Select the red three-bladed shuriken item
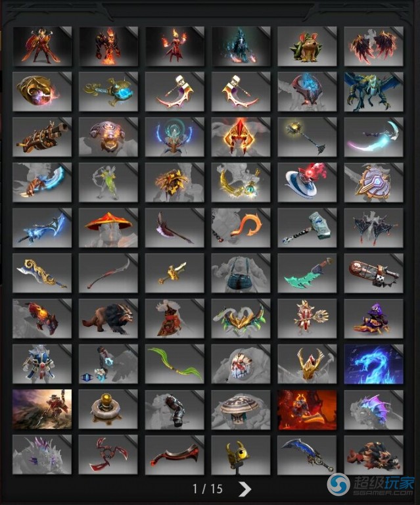Screen dimensions: 420x505 pyautogui.click(x=108, y=455)
